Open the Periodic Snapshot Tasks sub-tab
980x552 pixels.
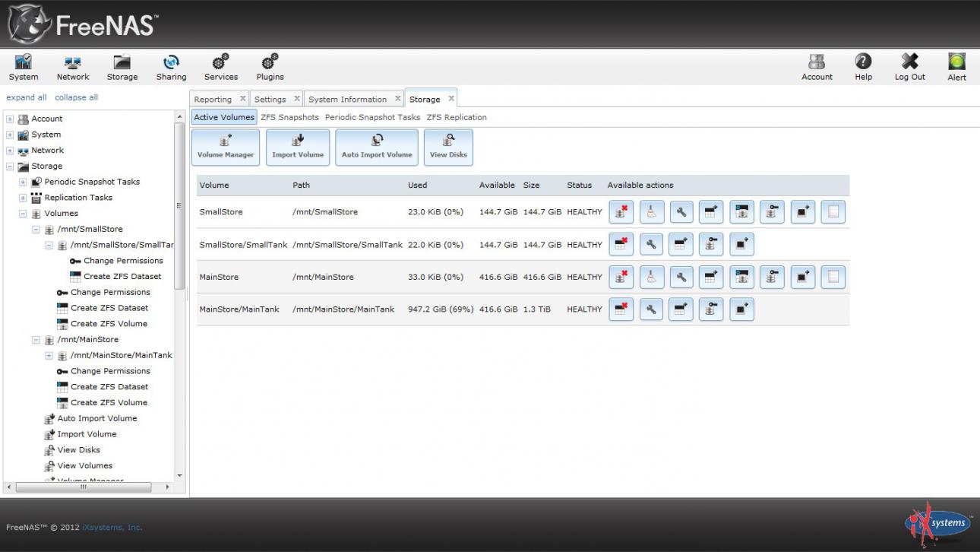pos(372,118)
